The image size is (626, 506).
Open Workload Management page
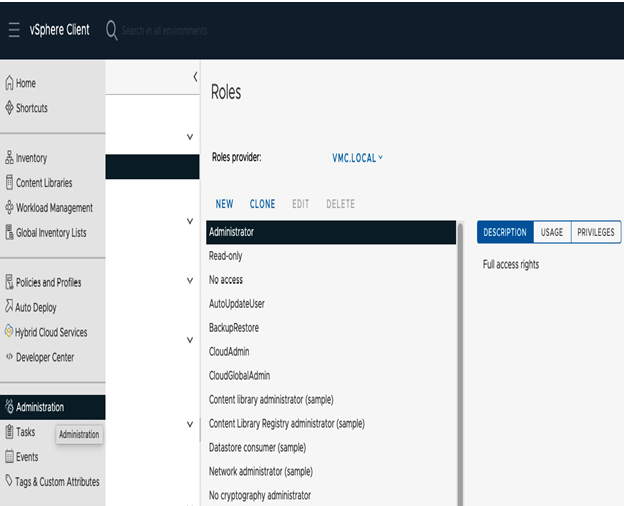52,208
